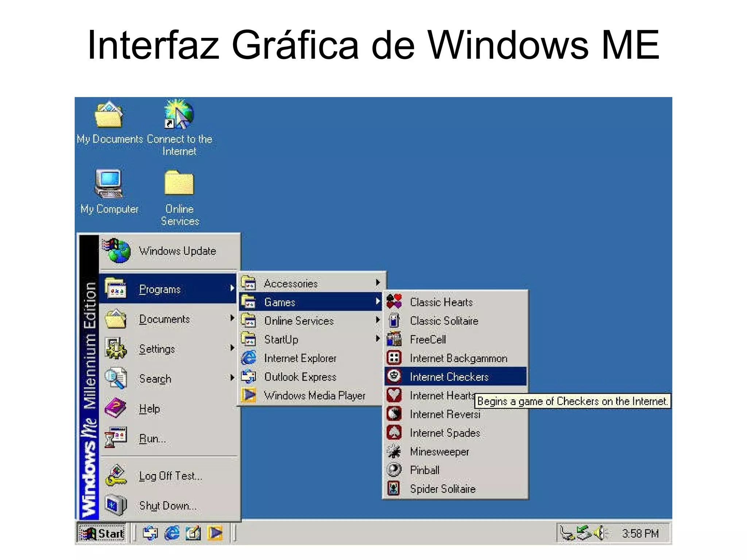Select the Search label in Start menu
Viewport: 747px width, 560px height.
coord(155,379)
